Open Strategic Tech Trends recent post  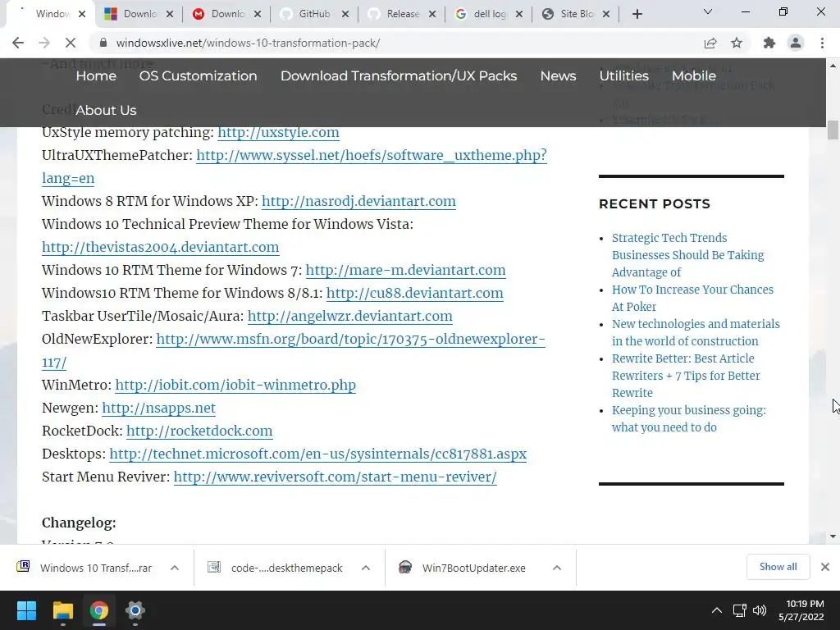688,255
